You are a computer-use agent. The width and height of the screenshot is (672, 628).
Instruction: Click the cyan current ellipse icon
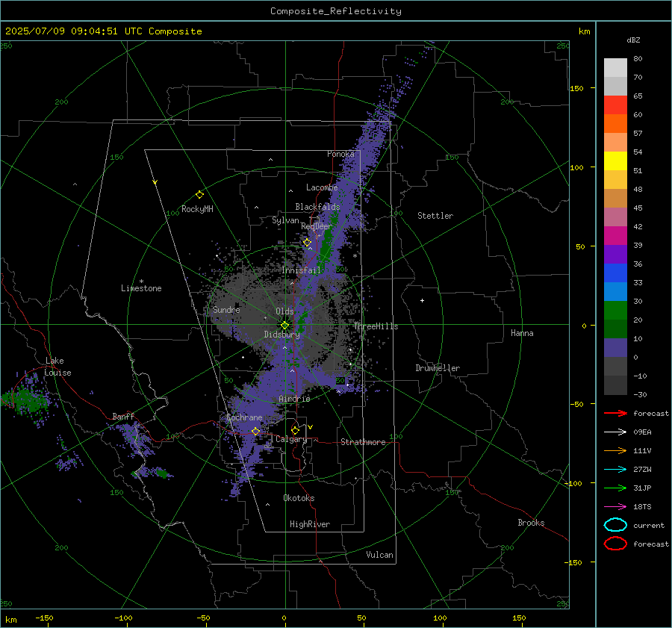point(615,525)
